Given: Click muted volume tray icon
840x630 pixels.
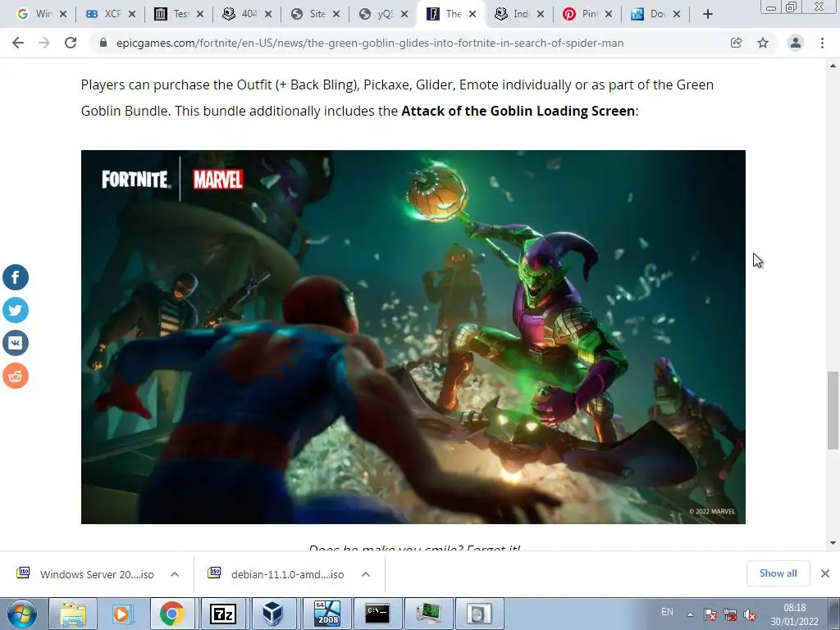Looking at the screenshot, I should pyautogui.click(x=750, y=614).
